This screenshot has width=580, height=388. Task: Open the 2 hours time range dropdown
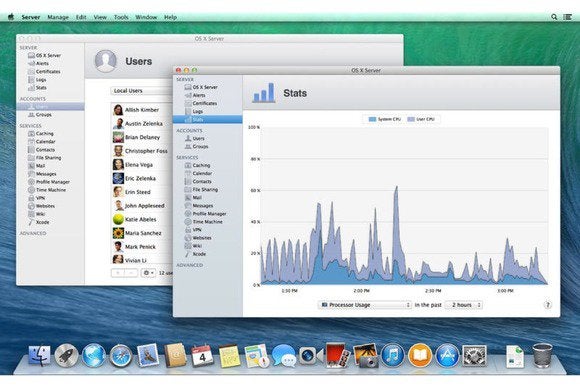(463, 305)
